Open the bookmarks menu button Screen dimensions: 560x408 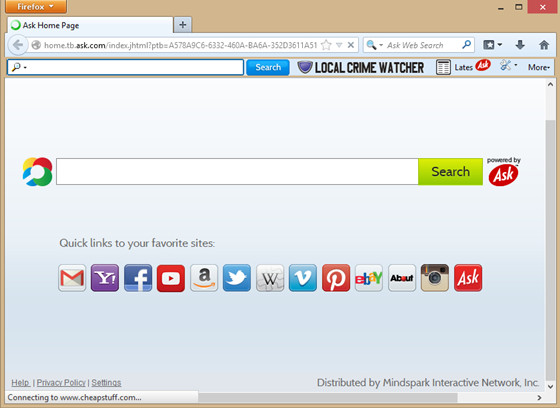click(492, 45)
